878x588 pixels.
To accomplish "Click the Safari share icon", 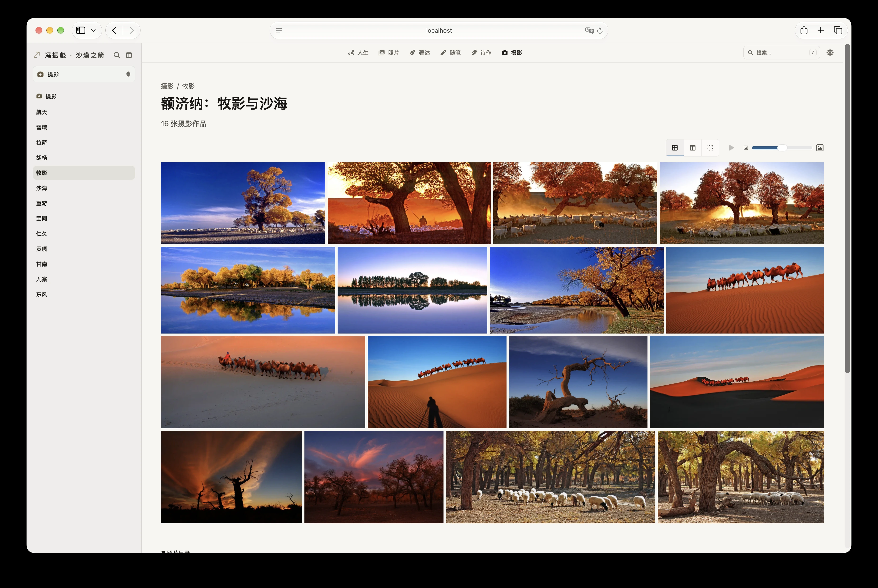I will click(x=804, y=30).
